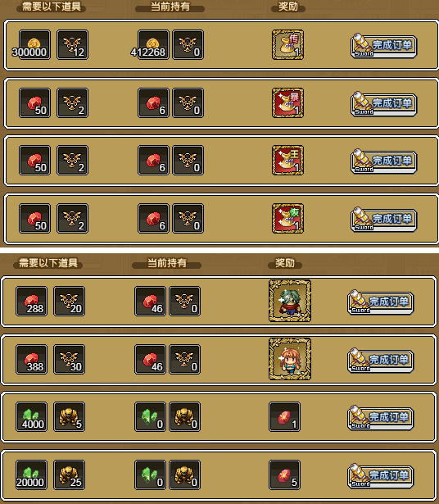Click the golden emblem icon requiring 12
The image size is (439, 504).
coord(73,45)
